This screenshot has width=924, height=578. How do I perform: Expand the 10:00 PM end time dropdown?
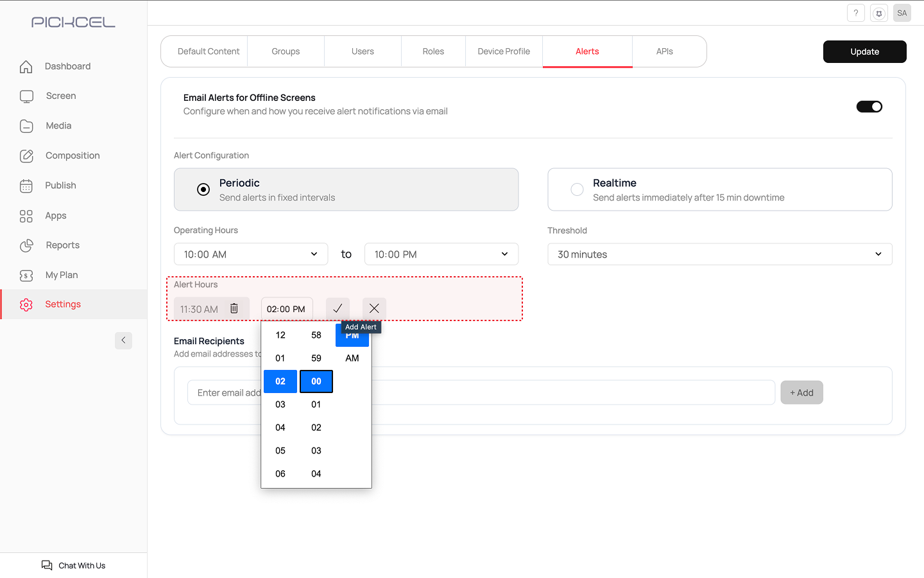pyautogui.click(x=441, y=254)
